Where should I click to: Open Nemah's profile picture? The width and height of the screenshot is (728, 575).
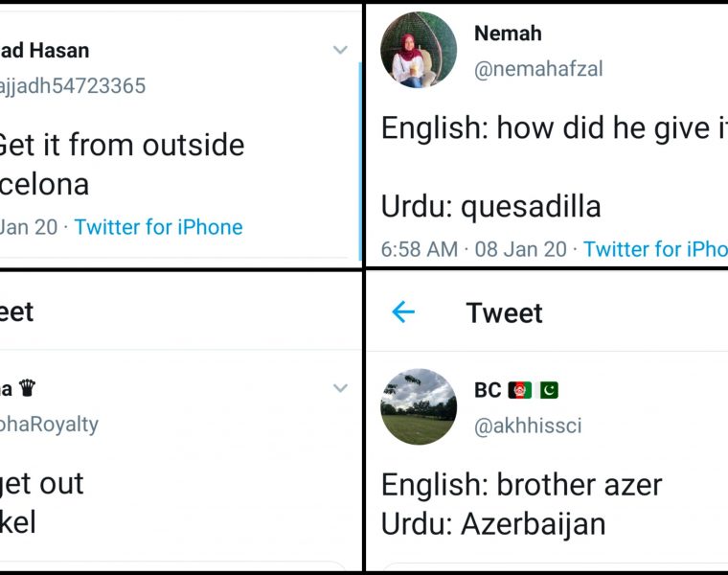[419, 50]
